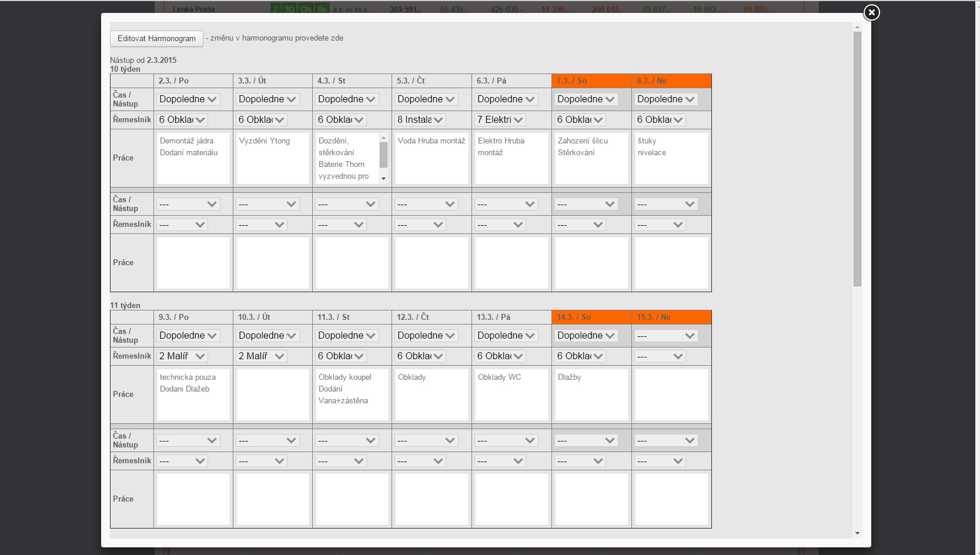Expand the '2 Malíř' dropdown for 10.3. Út
Viewport: 980px width, 555px height.
coord(262,356)
